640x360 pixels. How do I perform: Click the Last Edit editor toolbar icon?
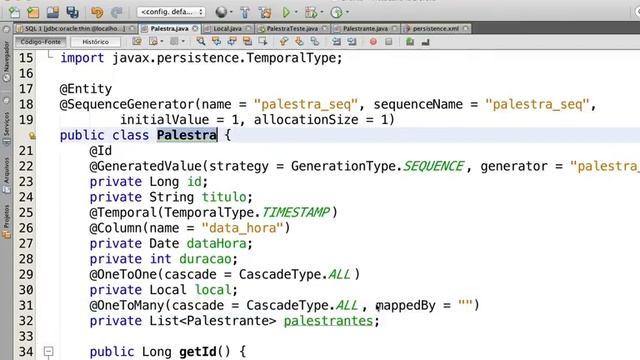pos(137,42)
